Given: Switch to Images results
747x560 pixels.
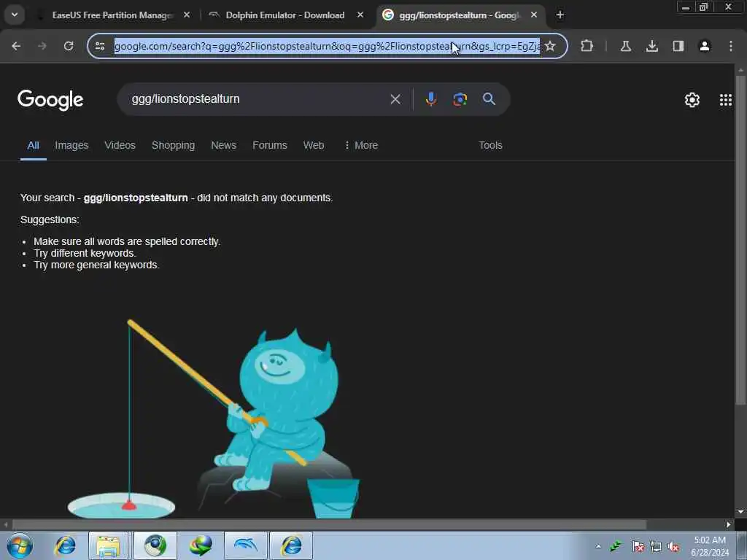Looking at the screenshot, I should point(71,145).
